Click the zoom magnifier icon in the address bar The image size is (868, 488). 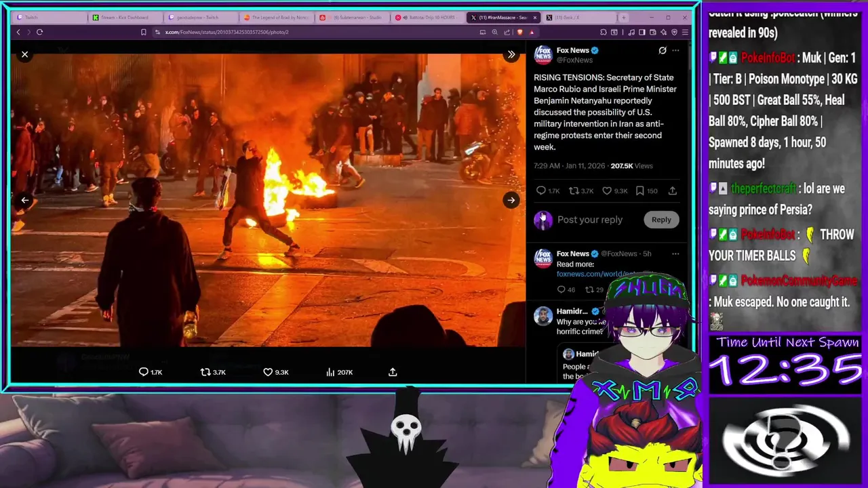pyautogui.click(x=494, y=32)
